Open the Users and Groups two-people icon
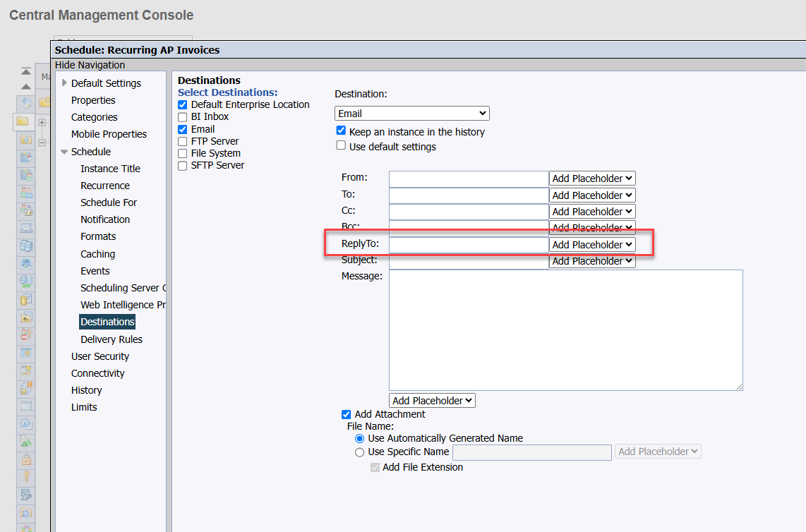Screen dimensions: 806x532 tap(26, 193)
